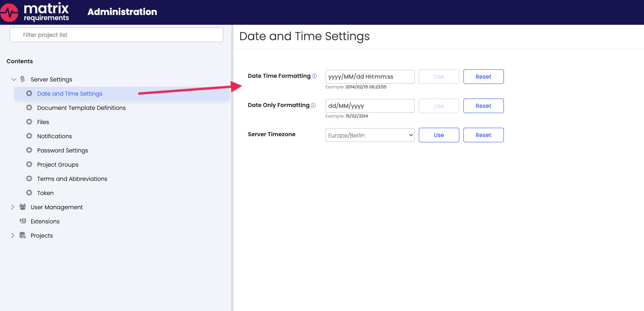The image size is (644, 311).
Task: Open Document Template Definitions
Action: coord(81,108)
